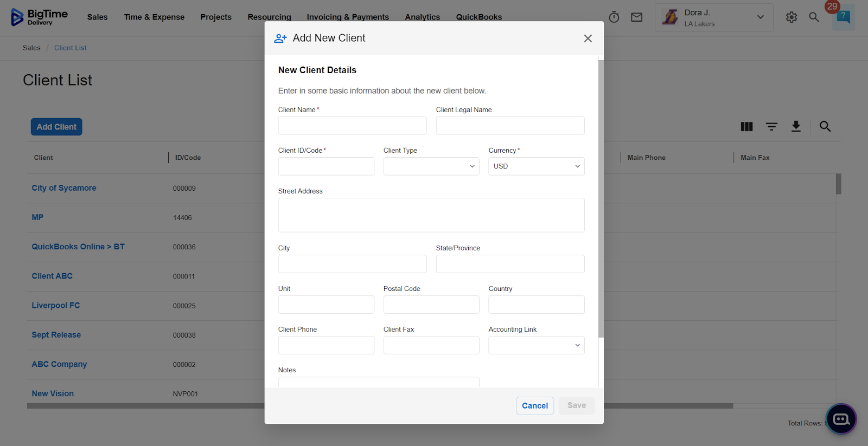Open the Time & Expense menu
Viewport: 868px width, 446px height.
[154, 17]
